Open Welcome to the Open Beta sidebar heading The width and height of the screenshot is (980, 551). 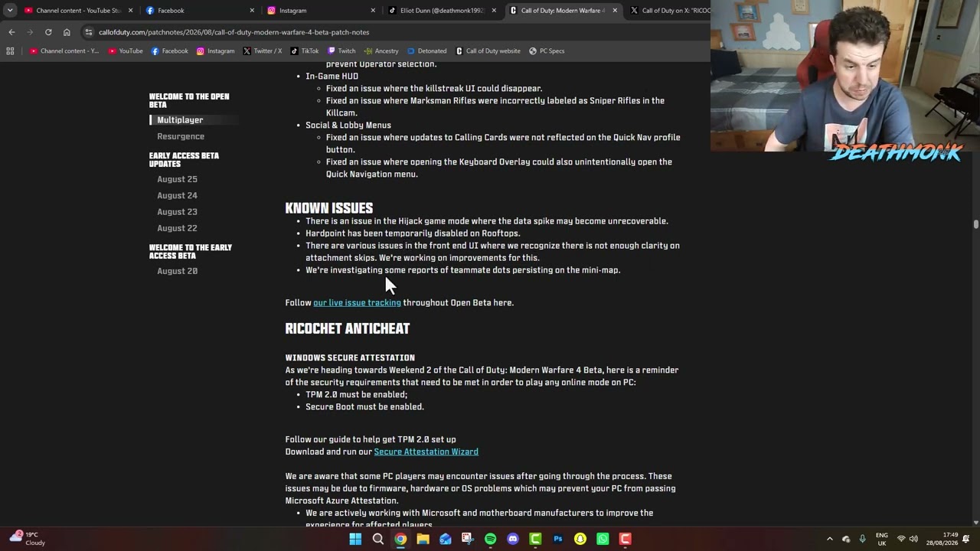[189, 100]
